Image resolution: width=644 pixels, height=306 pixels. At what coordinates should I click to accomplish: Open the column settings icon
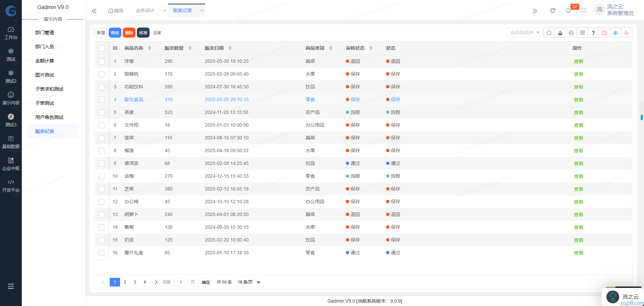pyautogui.click(x=582, y=33)
